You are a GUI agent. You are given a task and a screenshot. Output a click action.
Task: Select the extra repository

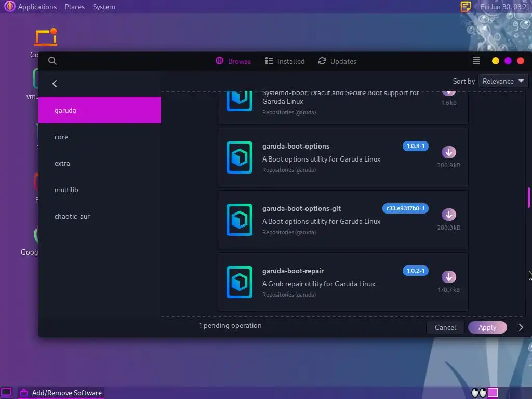pos(100,163)
